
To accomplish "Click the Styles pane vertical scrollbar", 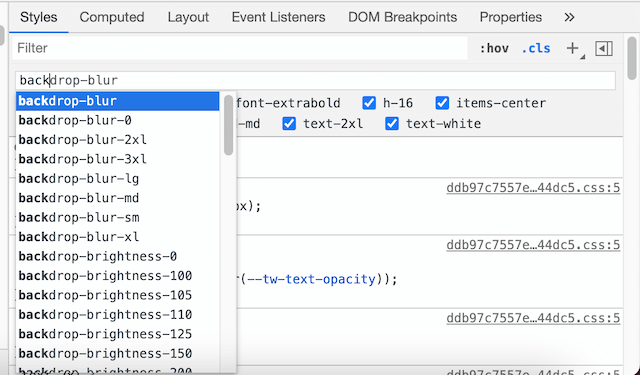I will pos(632,58).
